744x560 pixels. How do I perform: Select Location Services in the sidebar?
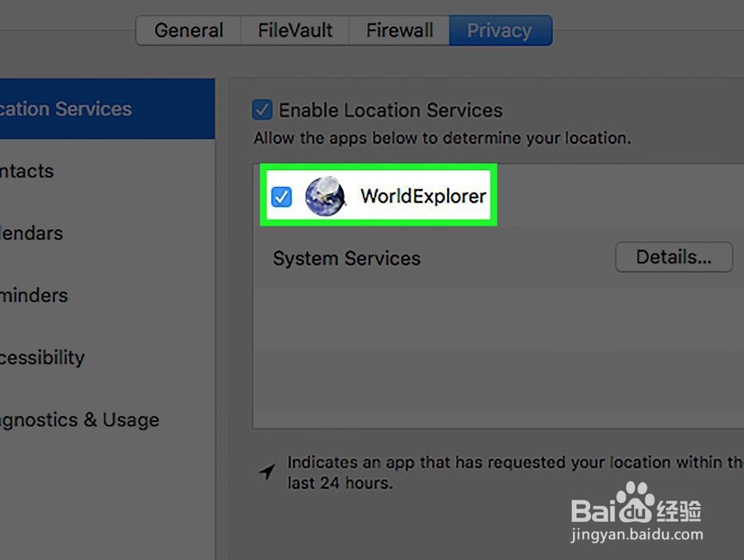pos(107,108)
